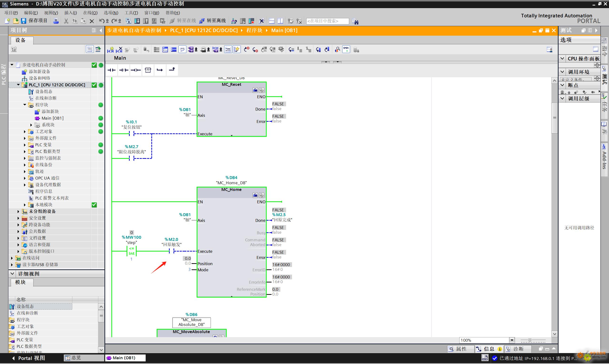Expand the OPC UA communication node
Screen dimensions: 609x364
click(x=25, y=178)
